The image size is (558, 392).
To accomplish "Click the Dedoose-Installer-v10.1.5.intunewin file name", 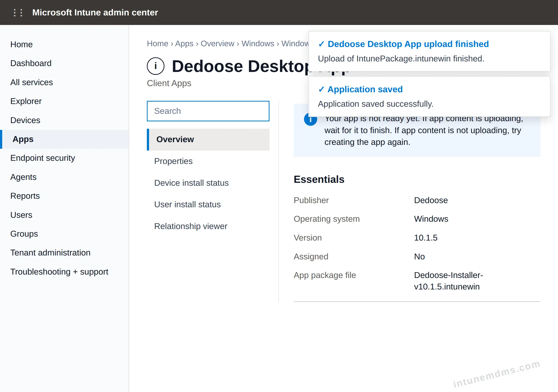I will tap(448, 281).
